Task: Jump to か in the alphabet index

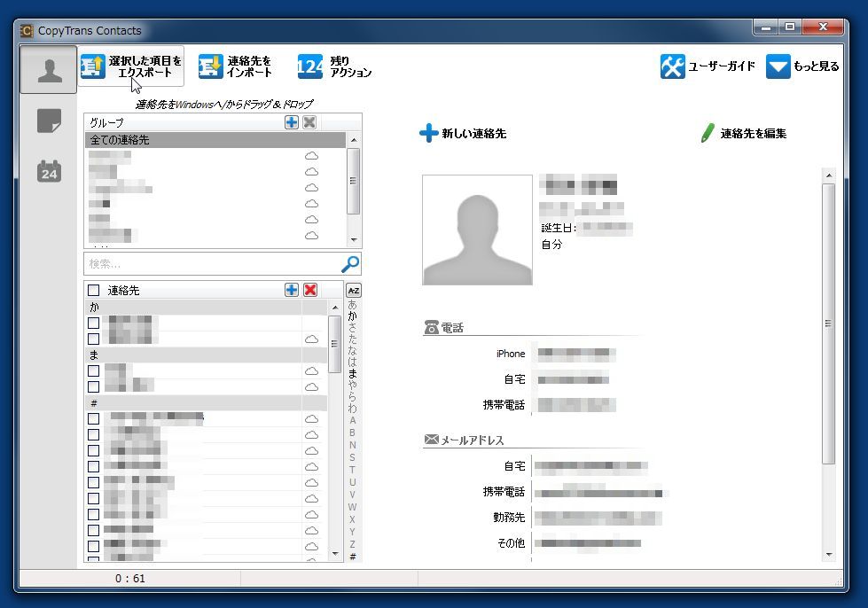Action: click(353, 316)
